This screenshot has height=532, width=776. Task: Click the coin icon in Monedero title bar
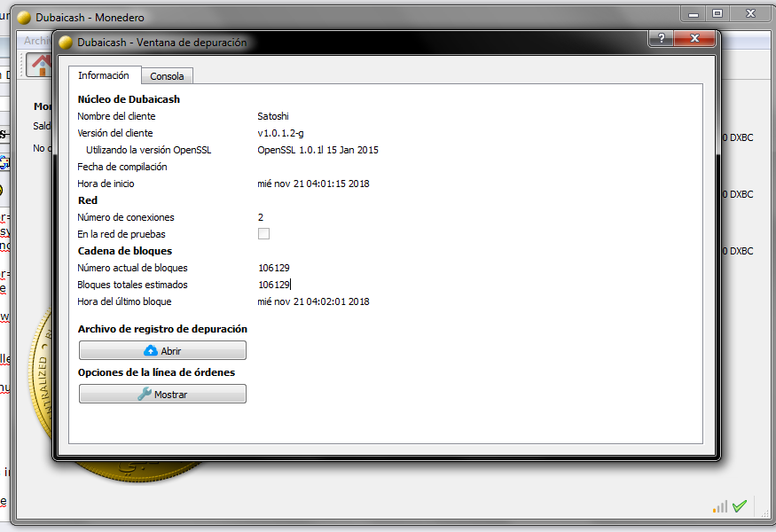coord(24,18)
